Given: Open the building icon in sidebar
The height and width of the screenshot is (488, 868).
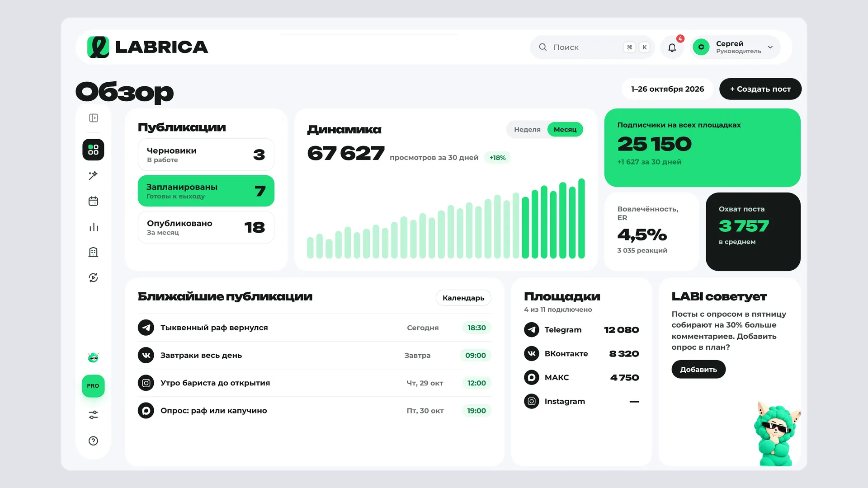Looking at the screenshot, I should pos(93,252).
